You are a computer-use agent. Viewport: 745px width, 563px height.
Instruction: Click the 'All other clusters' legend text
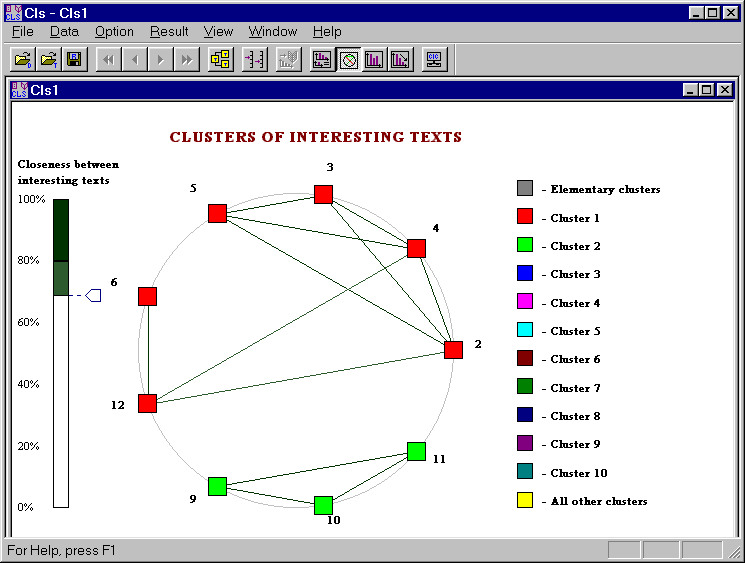[599, 501]
